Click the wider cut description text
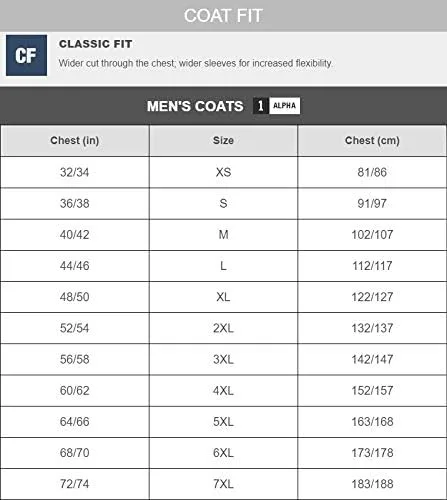The width and height of the screenshot is (447, 500). coord(196,63)
